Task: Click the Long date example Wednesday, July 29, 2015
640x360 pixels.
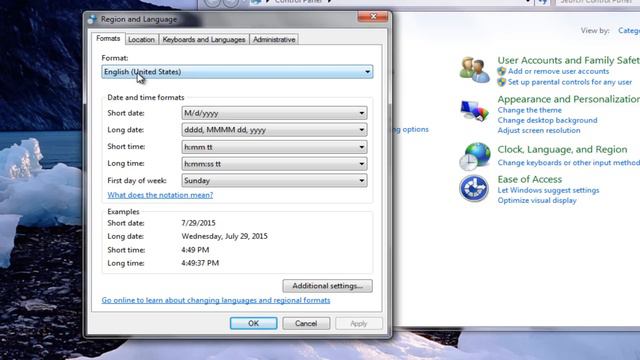Action: 224,236
